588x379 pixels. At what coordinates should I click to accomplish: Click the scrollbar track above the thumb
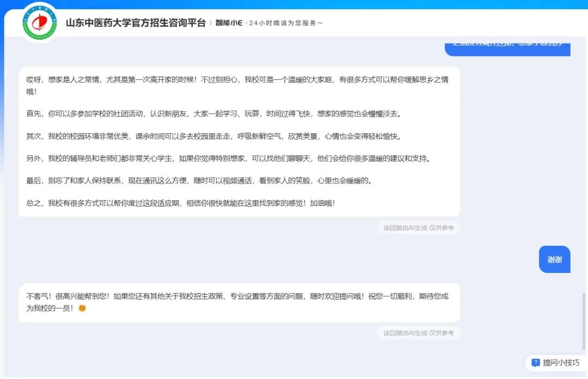pyautogui.click(x=584, y=163)
